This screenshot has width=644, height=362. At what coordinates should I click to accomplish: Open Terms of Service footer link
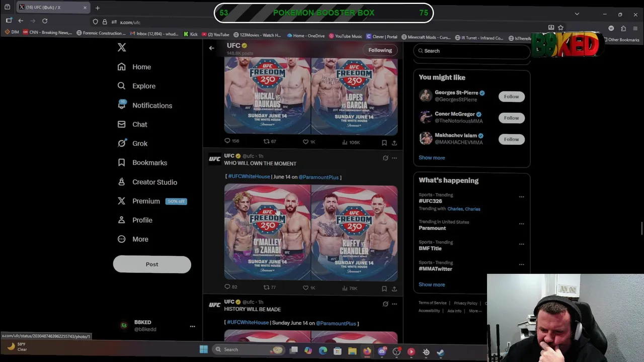point(433,303)
